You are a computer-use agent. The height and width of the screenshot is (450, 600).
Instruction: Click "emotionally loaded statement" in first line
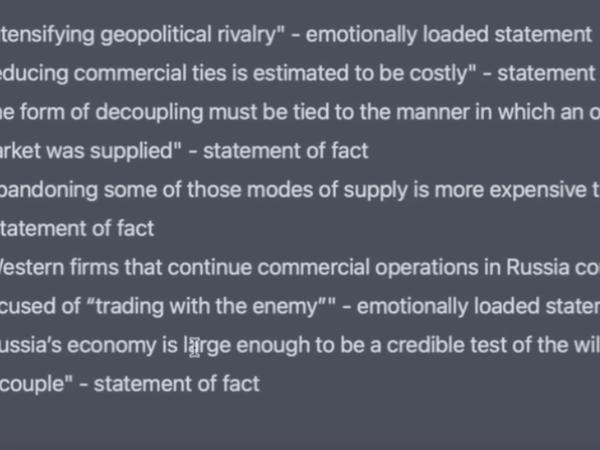[x=449, y=35]
